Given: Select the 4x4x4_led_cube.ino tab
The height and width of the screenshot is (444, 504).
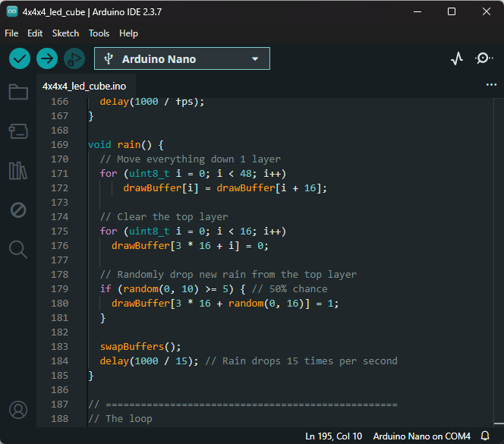Looking at the screenshot, I should click(x=84, y=87).
